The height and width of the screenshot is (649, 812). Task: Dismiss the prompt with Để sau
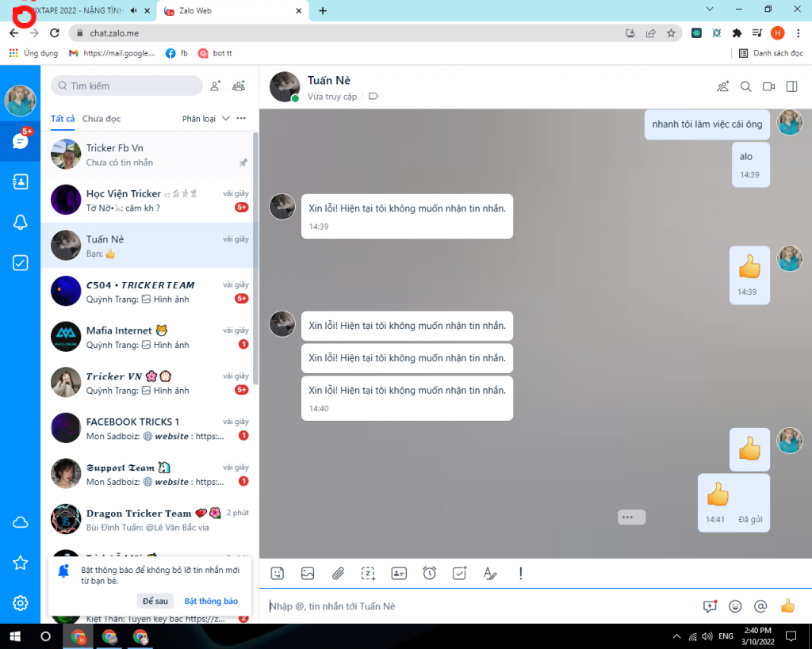coord(155,600)
